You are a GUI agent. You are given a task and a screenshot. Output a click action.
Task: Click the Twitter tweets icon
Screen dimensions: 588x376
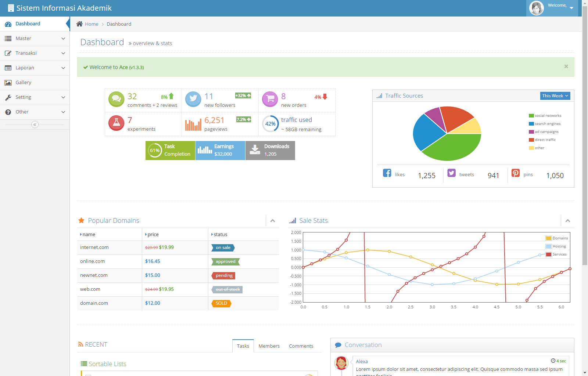click(451, 173)
